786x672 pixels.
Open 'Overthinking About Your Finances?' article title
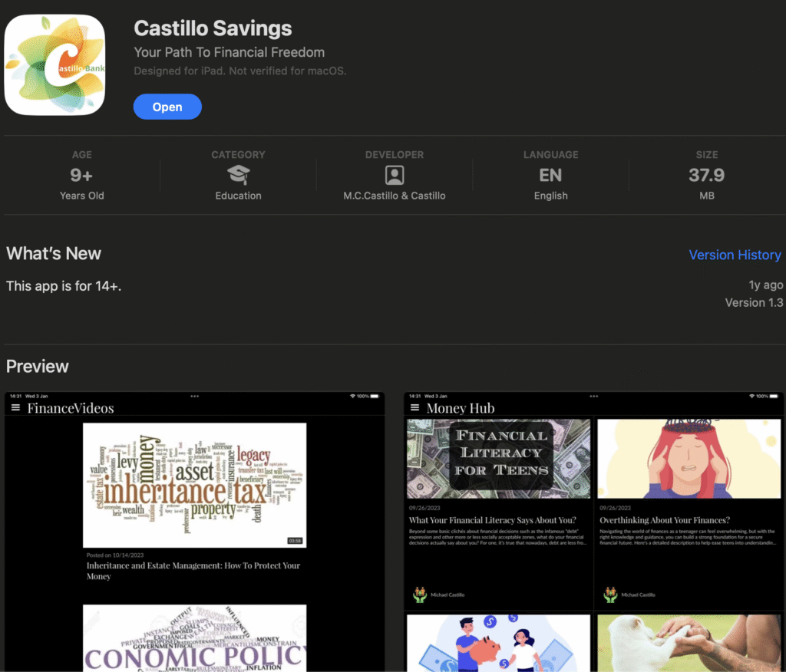pyautogui.click(x=665, y=520)
